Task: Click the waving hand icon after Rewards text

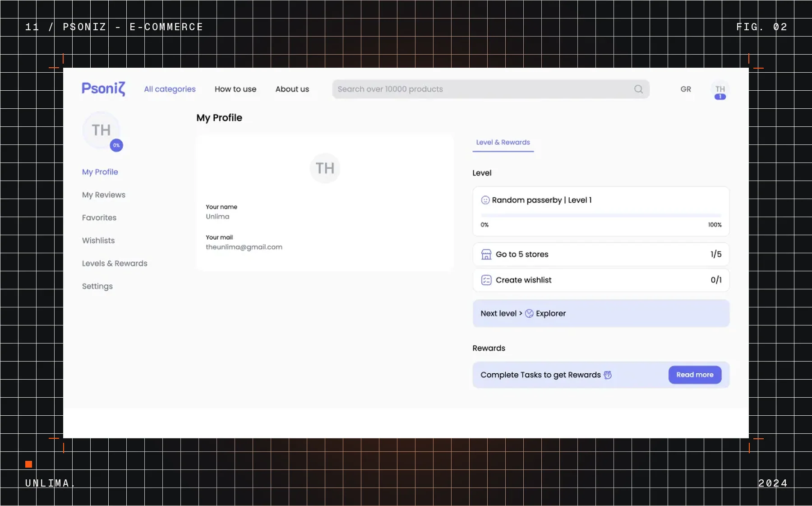Action: pyautogui.click(x=608, y=375)
